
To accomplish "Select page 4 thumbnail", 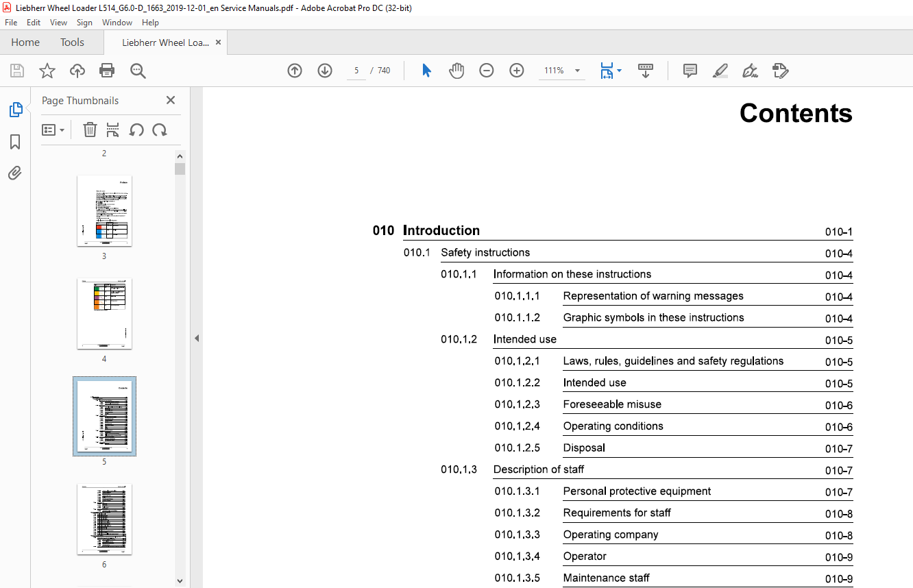I will click(104, 314).
